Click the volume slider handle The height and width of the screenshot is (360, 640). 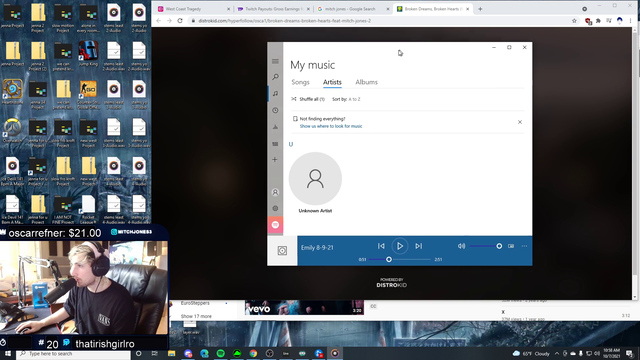tap(499, 246)
